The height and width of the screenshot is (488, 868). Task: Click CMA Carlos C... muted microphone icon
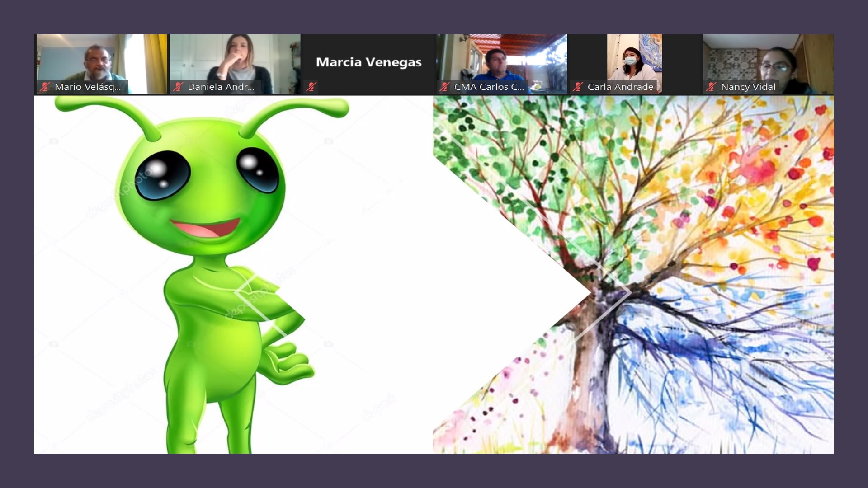pyautogui.click(x=444, y=87)
